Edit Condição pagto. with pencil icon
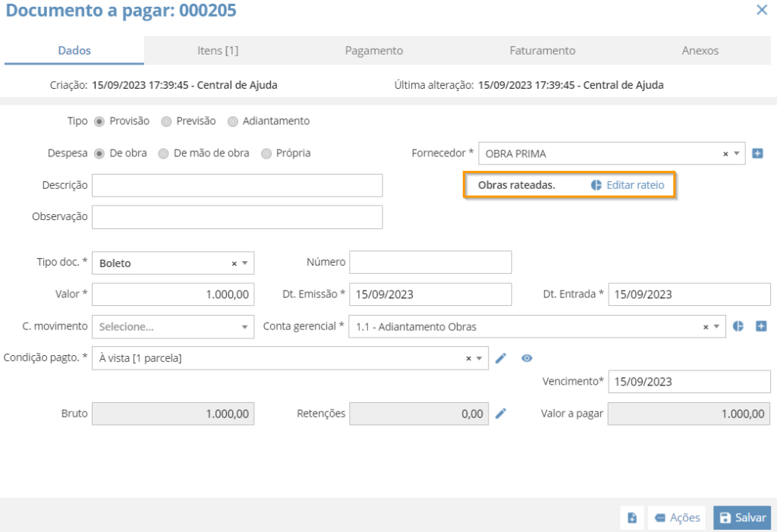The image size is (777, 532). [501, 358]
